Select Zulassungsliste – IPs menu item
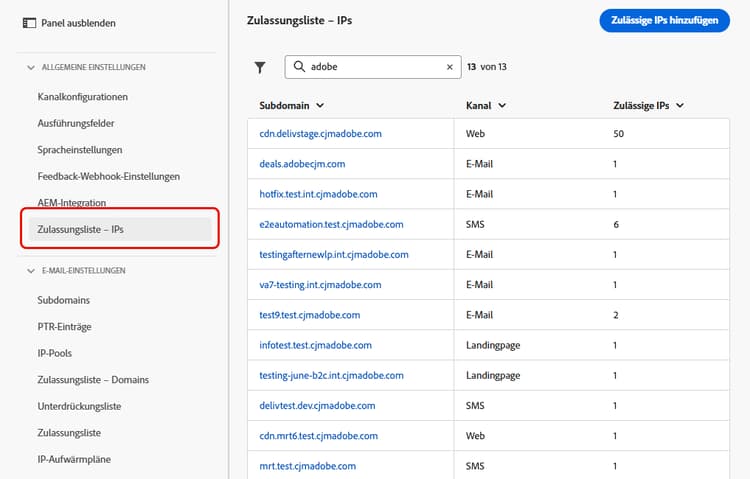750x479 pixels. click(x=120, y=229)
